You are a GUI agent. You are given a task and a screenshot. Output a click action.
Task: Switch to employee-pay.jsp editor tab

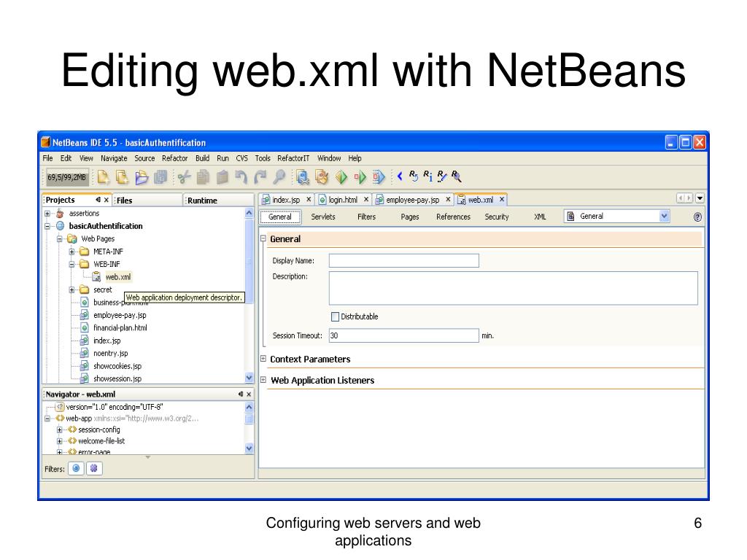tap(413, 200)
